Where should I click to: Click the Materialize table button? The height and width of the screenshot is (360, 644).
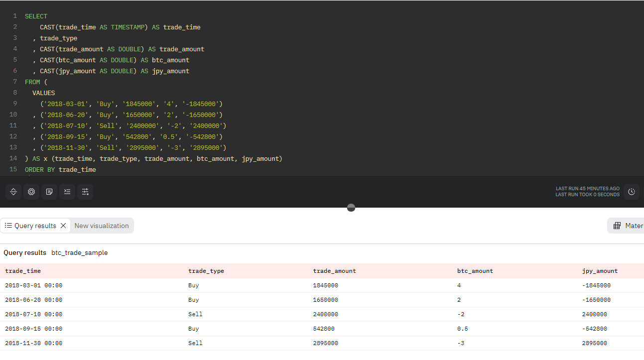626,226
